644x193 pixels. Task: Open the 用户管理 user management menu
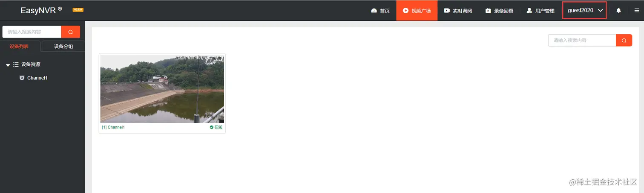point(540,10)
